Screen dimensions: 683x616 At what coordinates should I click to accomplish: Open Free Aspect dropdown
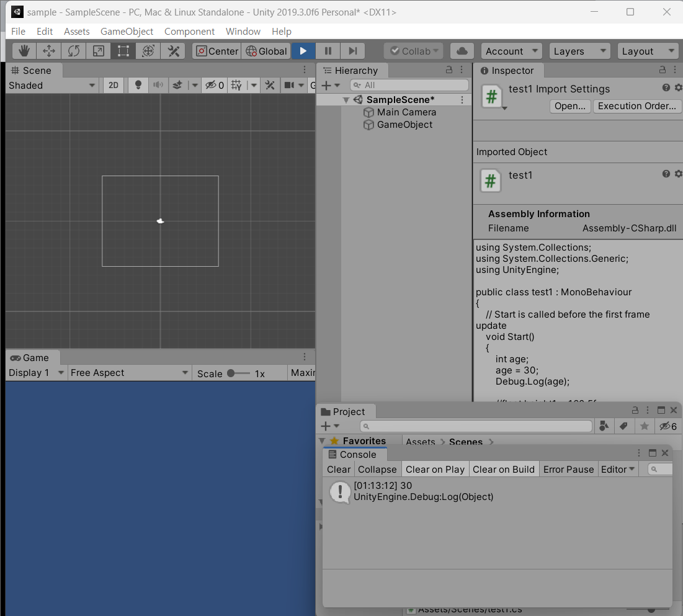(x=130, y=372)
